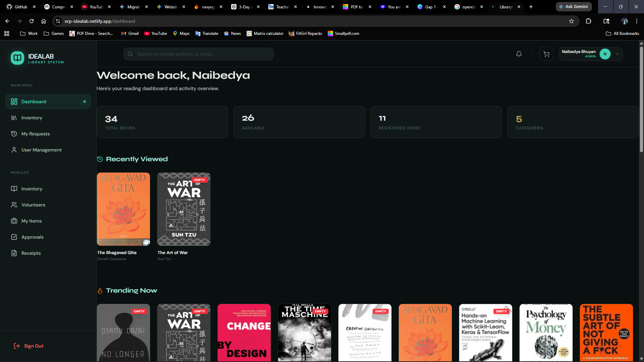Viewport: 644px width, 362px height.
Task: Click the Categories stat card
Action: pyautogui.click(x=573, y=122)
